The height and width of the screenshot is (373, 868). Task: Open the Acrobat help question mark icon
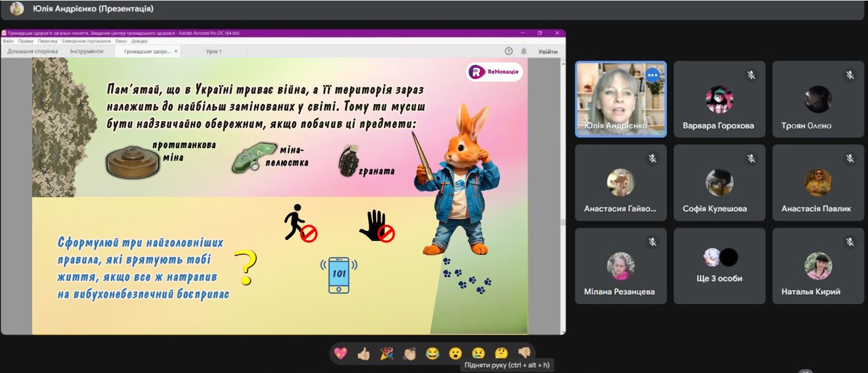pyautogui.click(x=509, y=52)
